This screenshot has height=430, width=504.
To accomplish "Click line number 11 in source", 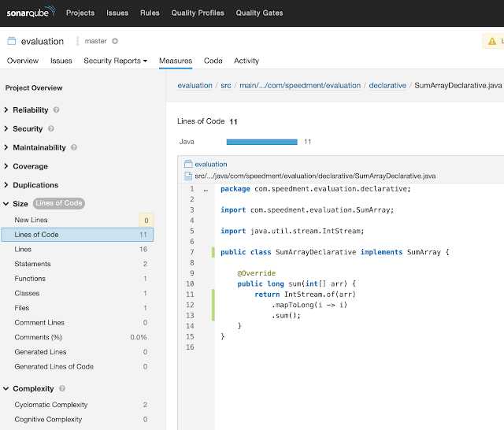I will (190, 295).
